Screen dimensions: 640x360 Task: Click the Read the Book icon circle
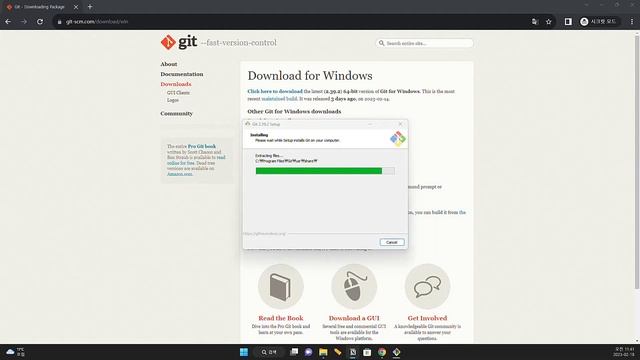pos(280,287)
